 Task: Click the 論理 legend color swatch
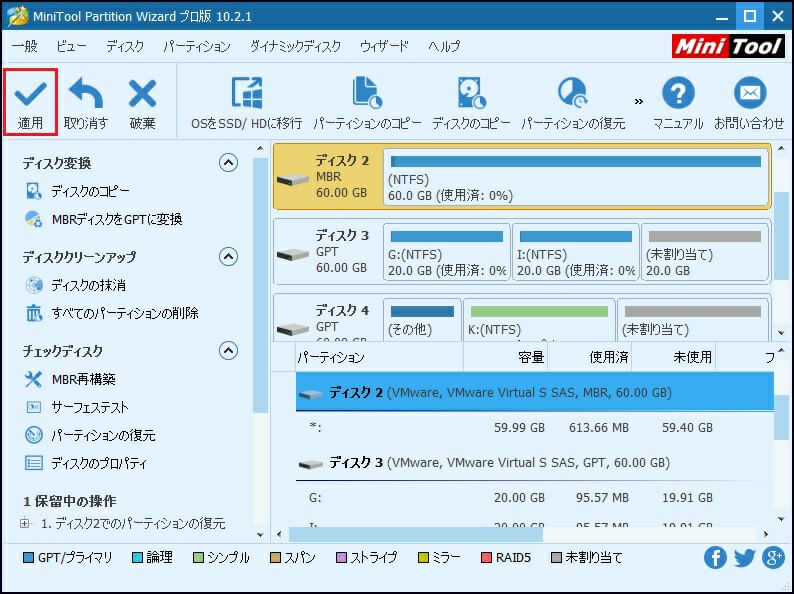pos(137,558)
